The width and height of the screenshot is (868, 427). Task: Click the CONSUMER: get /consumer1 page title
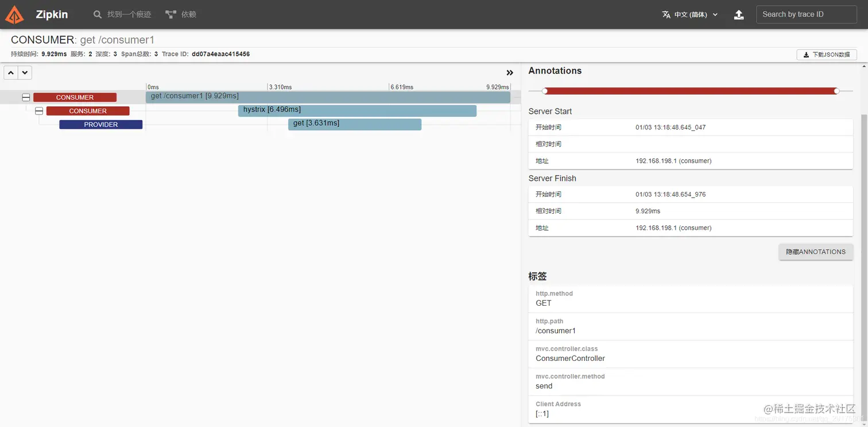pyautogui.click(x=83, y=40)
